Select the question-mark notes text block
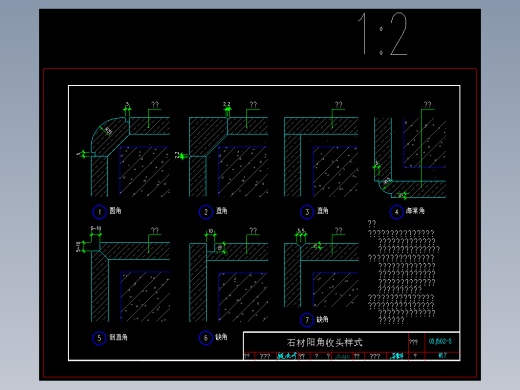The height and width of the screenshot is (390, 520). coord(404,272)
